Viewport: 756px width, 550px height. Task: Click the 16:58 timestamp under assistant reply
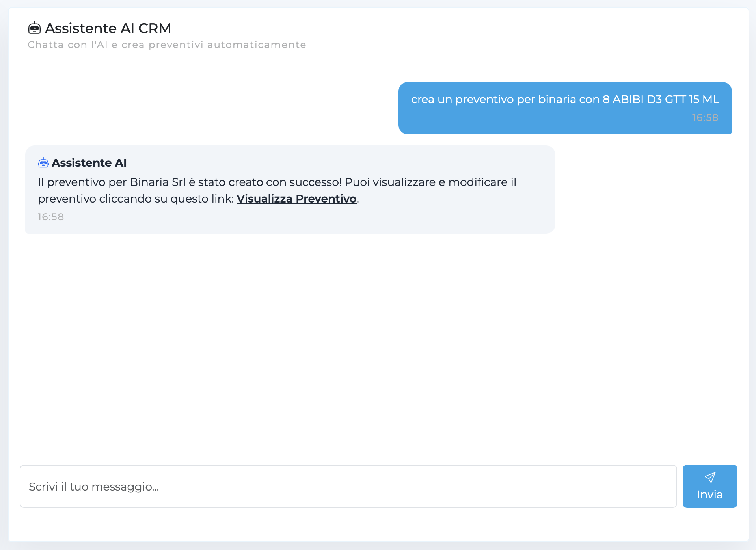pos(51,217)
